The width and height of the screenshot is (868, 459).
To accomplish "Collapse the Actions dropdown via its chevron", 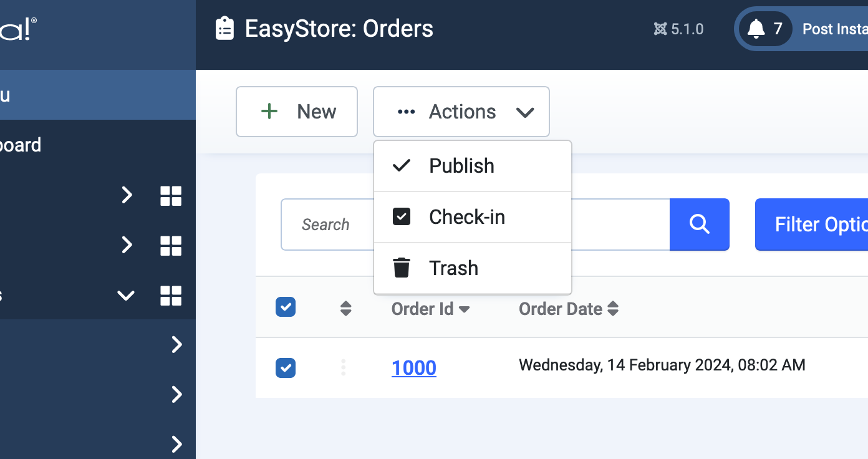I will 525,113.
